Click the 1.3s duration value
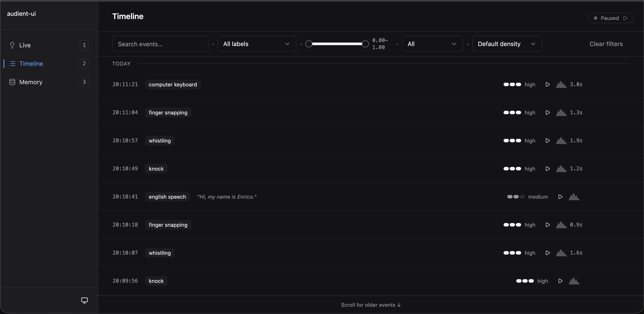Screen dimensions: 644x314 (x=576, y=112)
